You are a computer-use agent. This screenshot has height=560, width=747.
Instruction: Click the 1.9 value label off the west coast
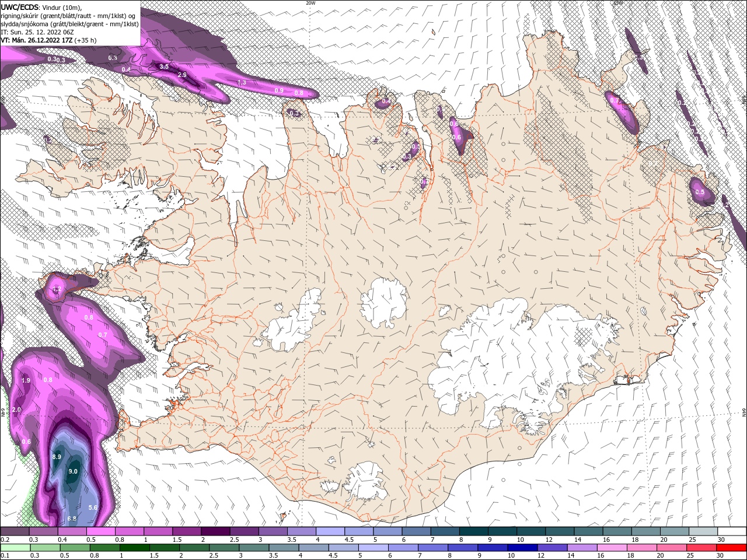tap(26, 380)
